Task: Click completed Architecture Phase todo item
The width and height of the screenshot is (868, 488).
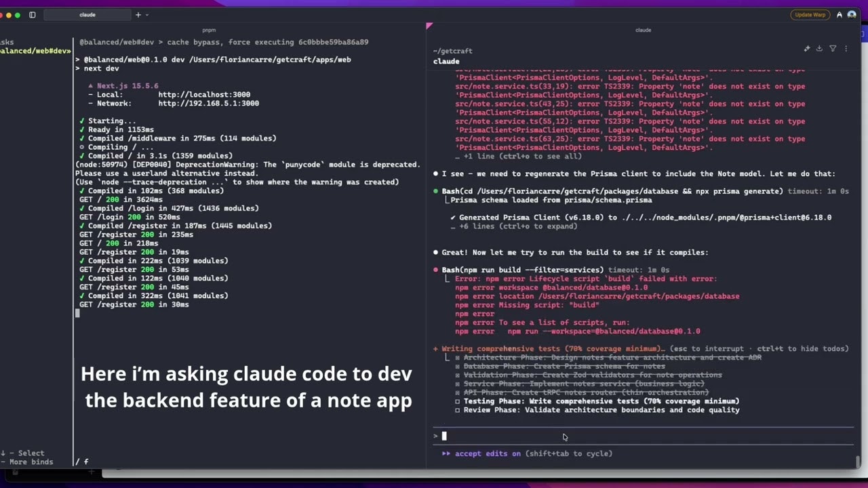Action: pos(608,357)
